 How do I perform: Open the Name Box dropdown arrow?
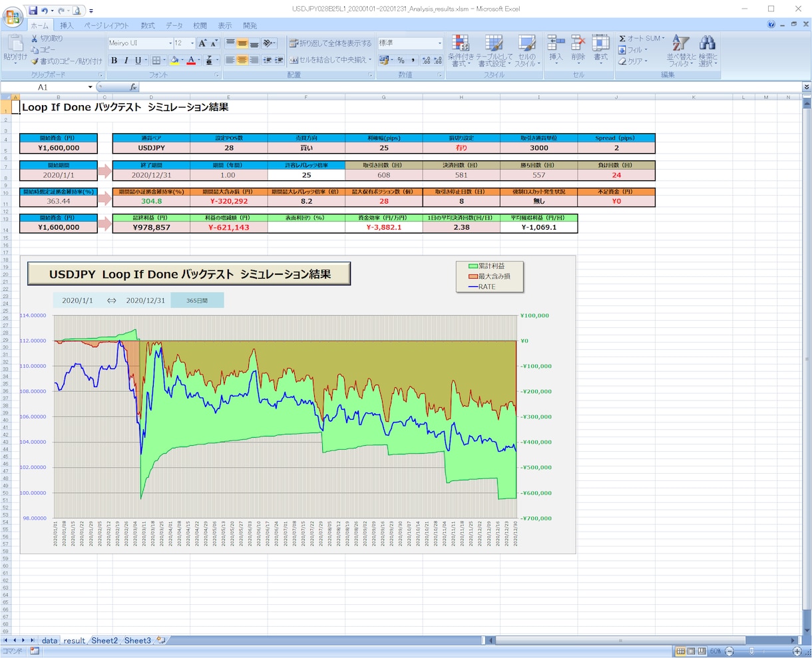(91, 87)
